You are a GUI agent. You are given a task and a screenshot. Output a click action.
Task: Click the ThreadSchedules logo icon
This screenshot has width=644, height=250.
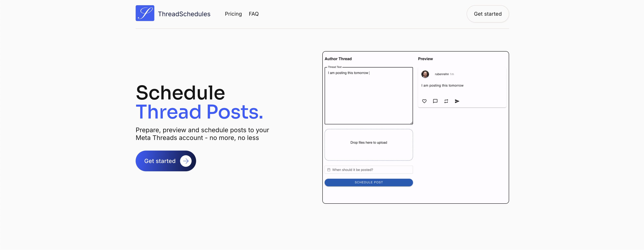click(x=145, y=13)
